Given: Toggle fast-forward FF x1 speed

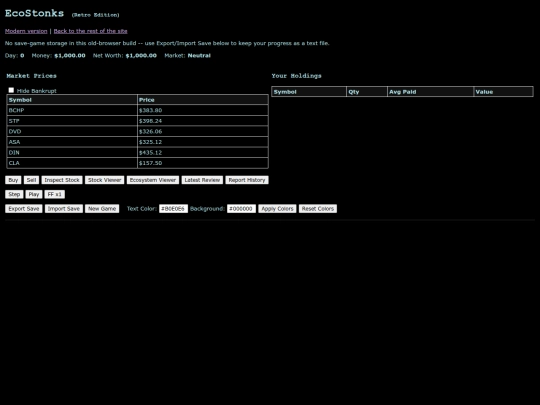Looking at the screenshot, I should coord(54,194).
